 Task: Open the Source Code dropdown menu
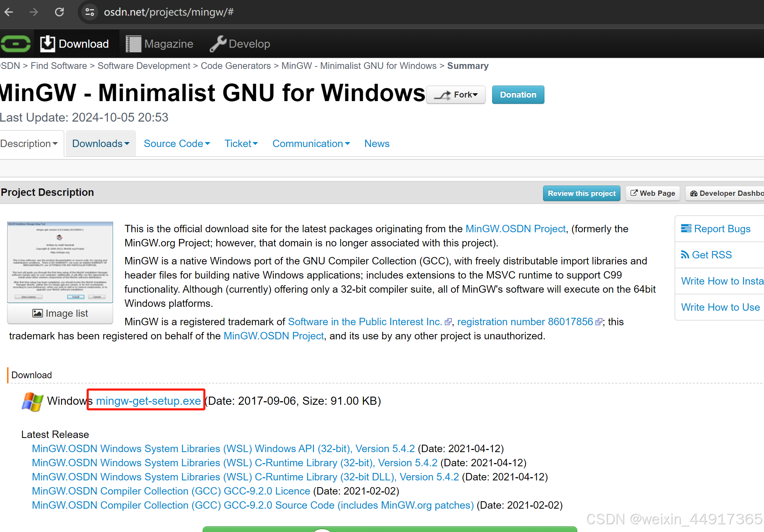pyautogui.click(x=177, y=144)
